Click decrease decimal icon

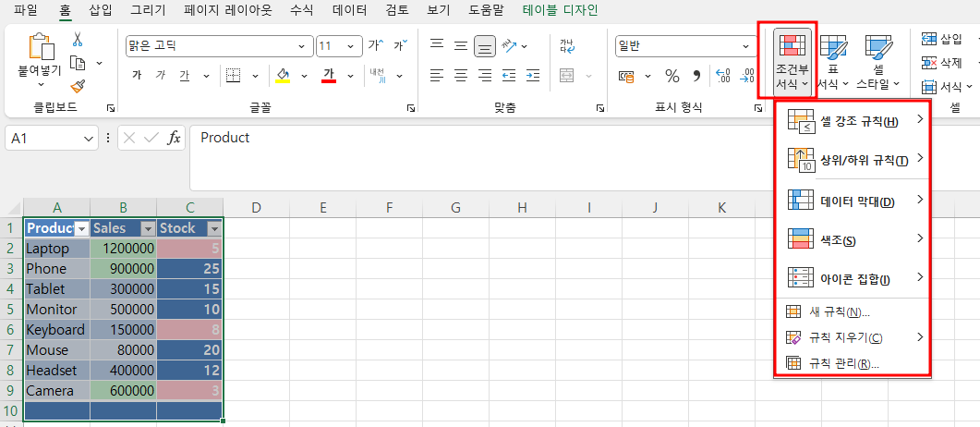coord(746,77)
